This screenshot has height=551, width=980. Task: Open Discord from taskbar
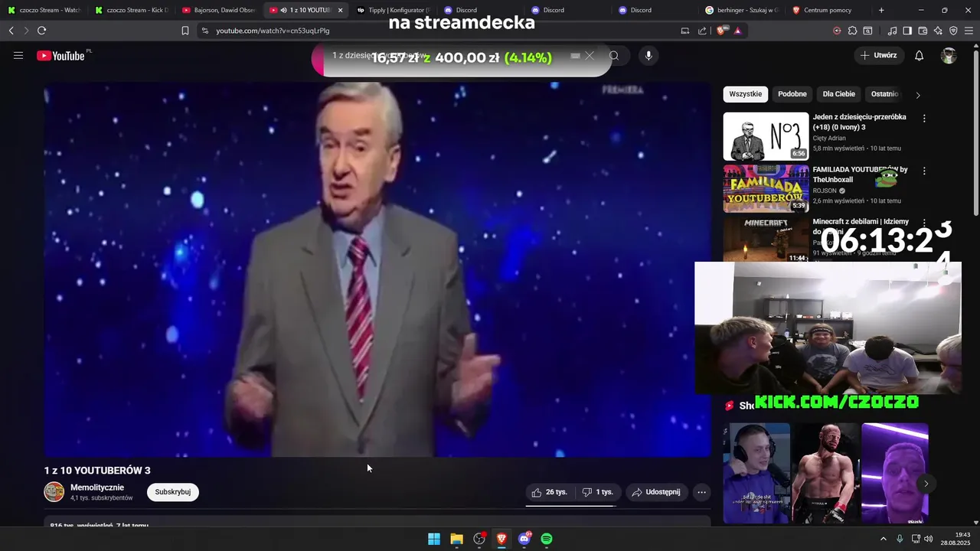(524, 539)
